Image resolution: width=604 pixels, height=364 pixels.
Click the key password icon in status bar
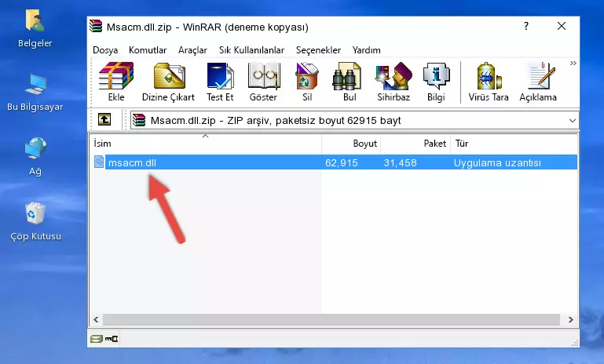[x=112, y=339]
